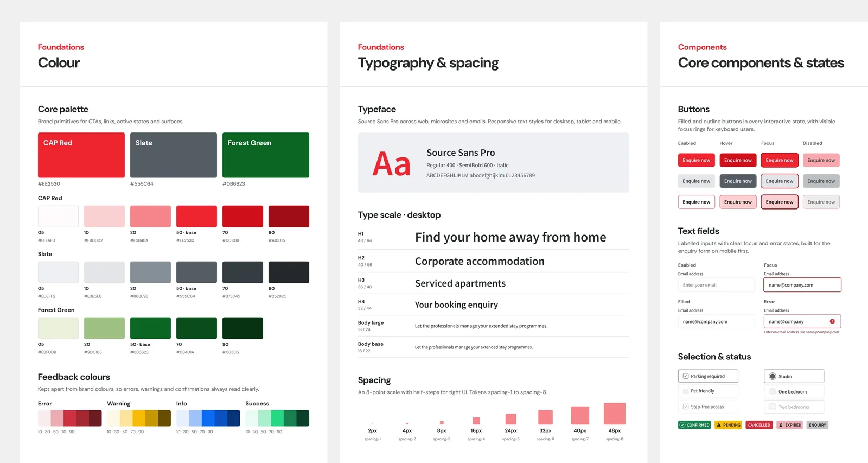Click the outline disabled Enquire now button
The height and width of the screenshot is (463, 868).
pos(821,202)
